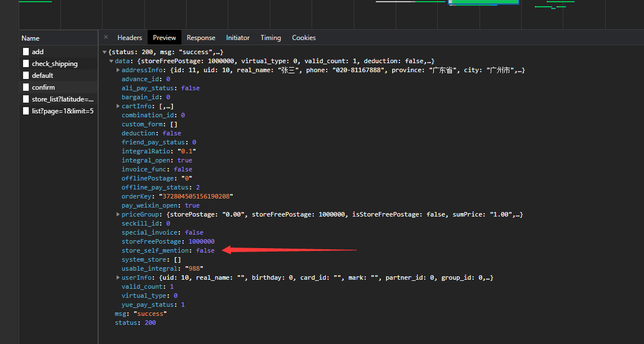Select the advance_id property line

pos(146,80)
